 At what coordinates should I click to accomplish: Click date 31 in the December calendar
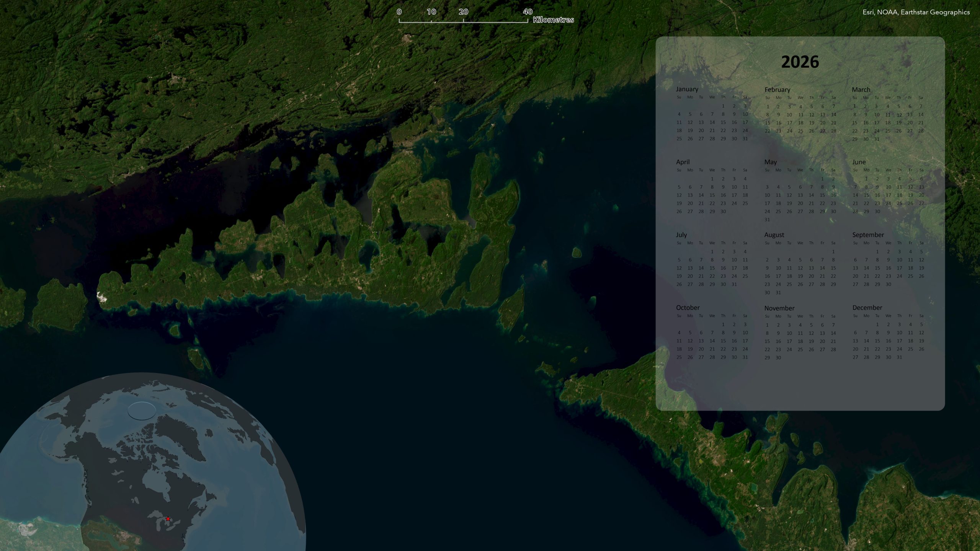coord(899,357)
